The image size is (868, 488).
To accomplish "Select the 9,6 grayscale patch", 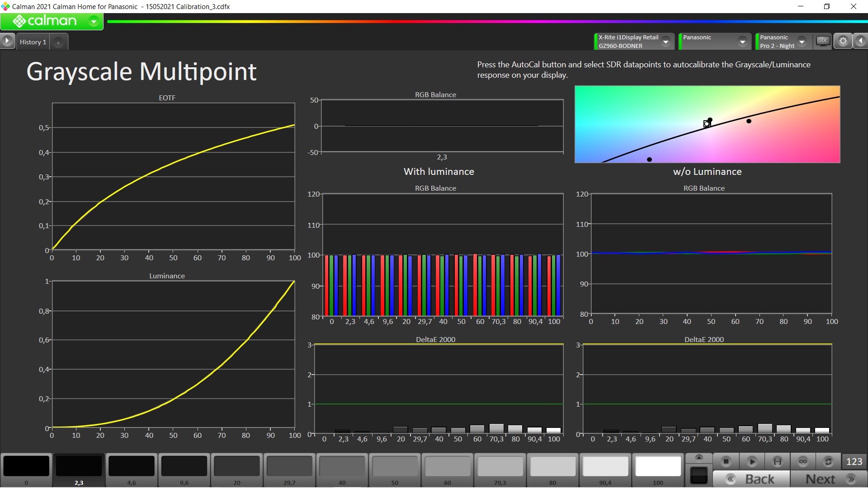I will tap(184, 470).
